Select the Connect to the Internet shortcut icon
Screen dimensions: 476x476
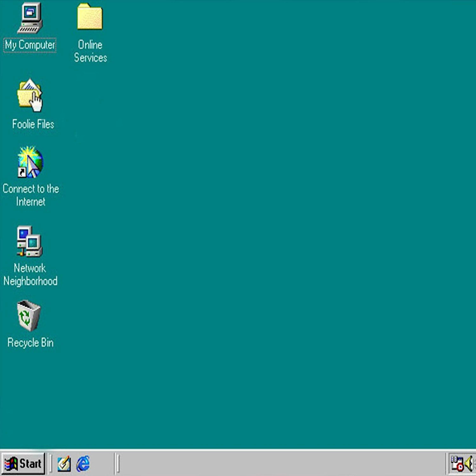pyautogui.click(x=30, y=162)
